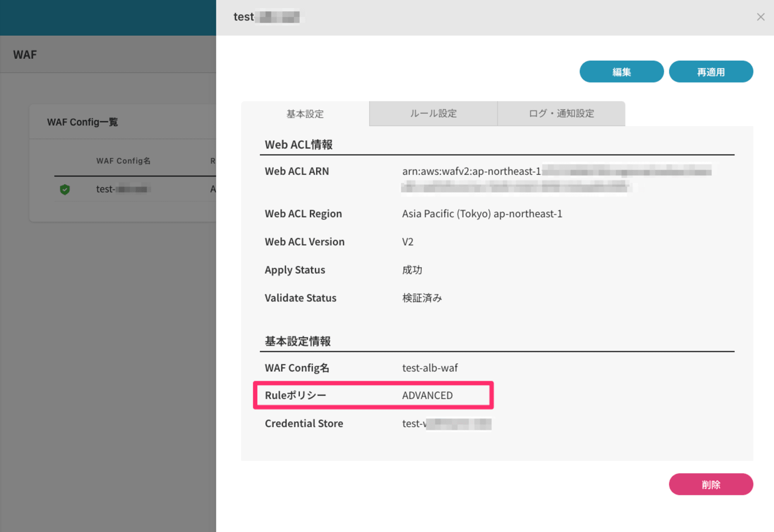Click the Web ACL Version label

coord(305,242)
